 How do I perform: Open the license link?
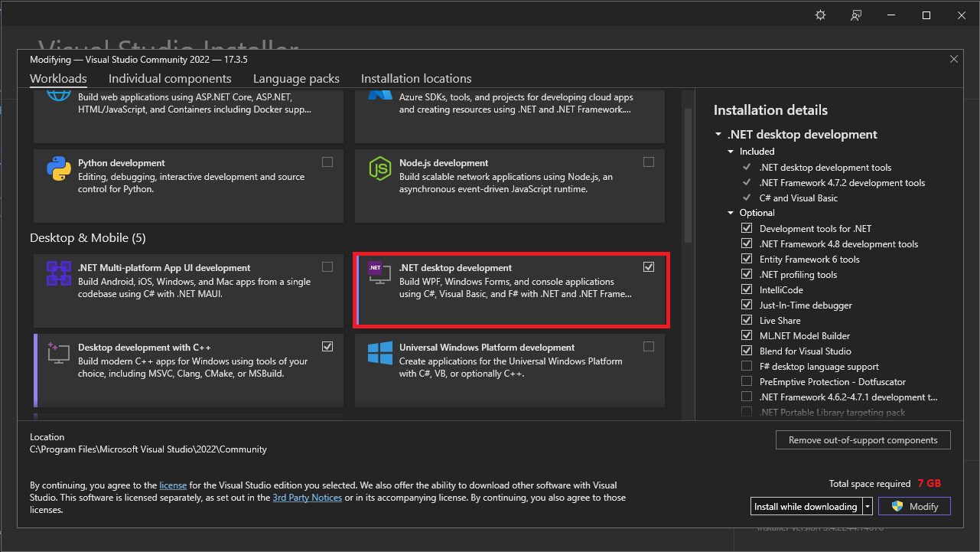(173, 485)
